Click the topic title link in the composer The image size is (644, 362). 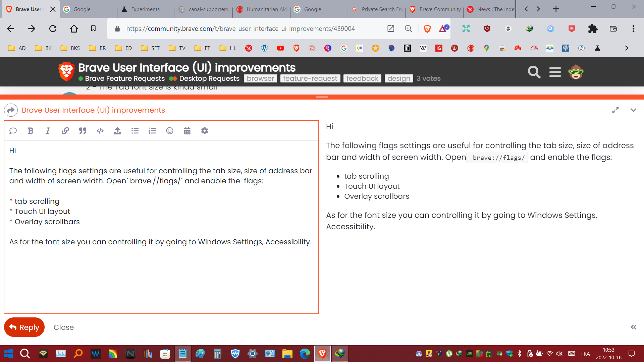pyautogui.click(x=93, y=110)
